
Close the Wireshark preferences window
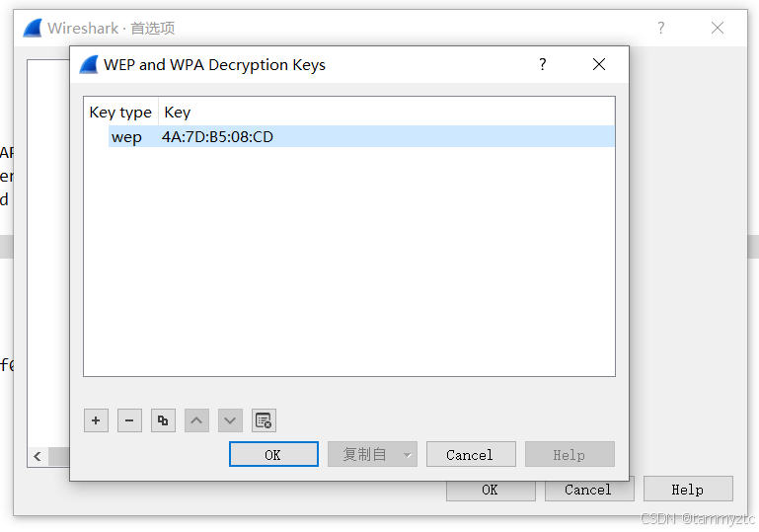[718, 28]
